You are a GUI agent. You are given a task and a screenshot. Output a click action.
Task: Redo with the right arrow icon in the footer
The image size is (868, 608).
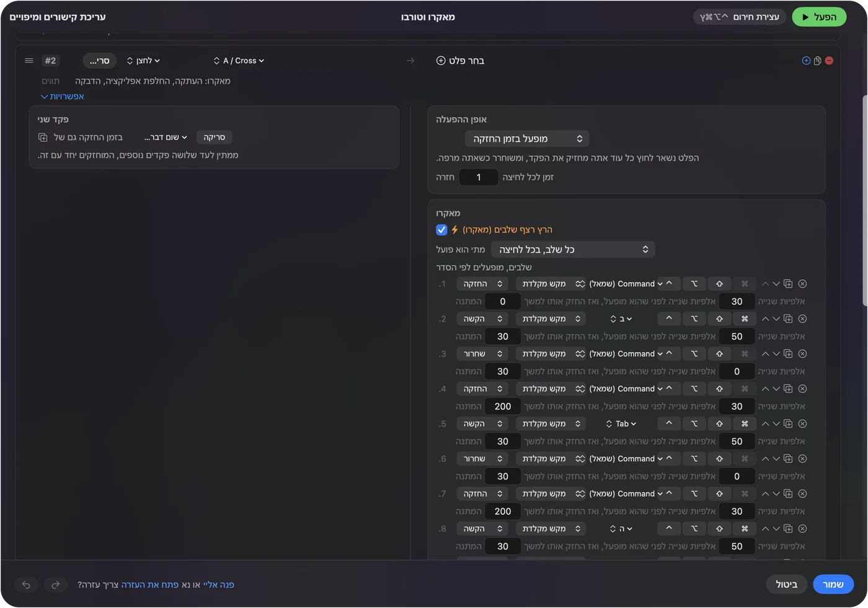pyautogui.click(x=56, y=584)
